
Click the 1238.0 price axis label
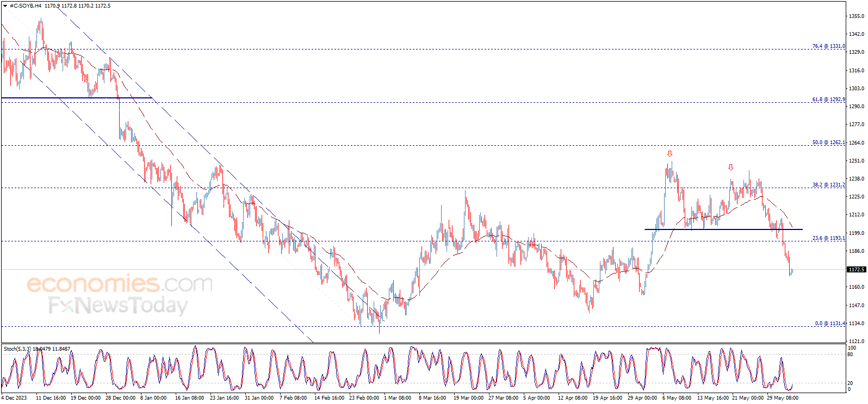tap(857, 179)
